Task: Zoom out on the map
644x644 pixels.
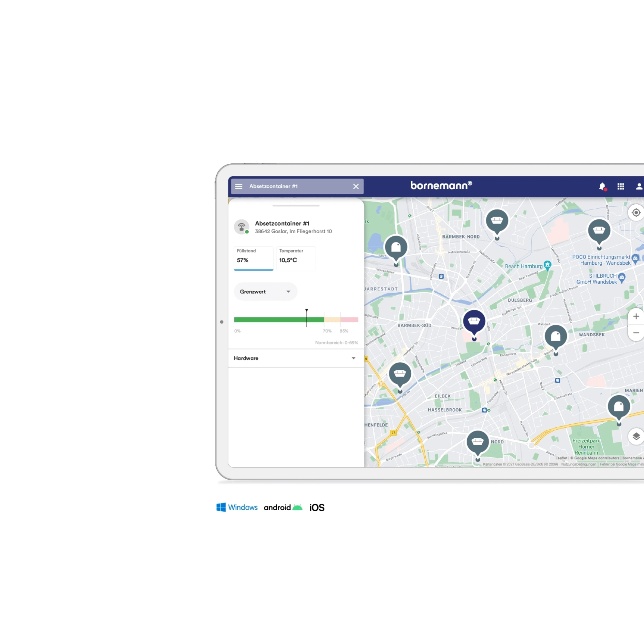Action: point(636,333)
